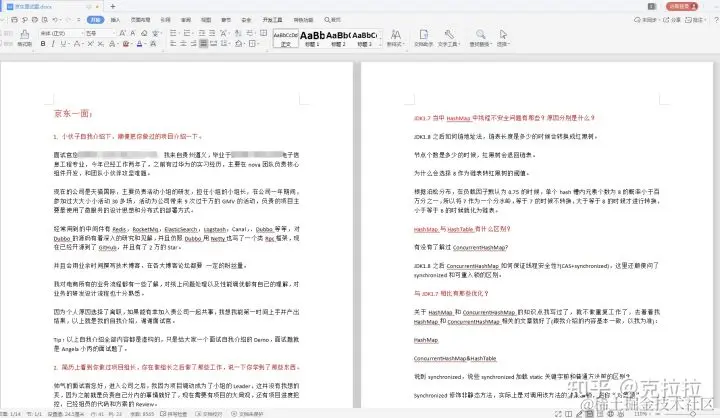Toggle underline formatting

pos(63,44)
